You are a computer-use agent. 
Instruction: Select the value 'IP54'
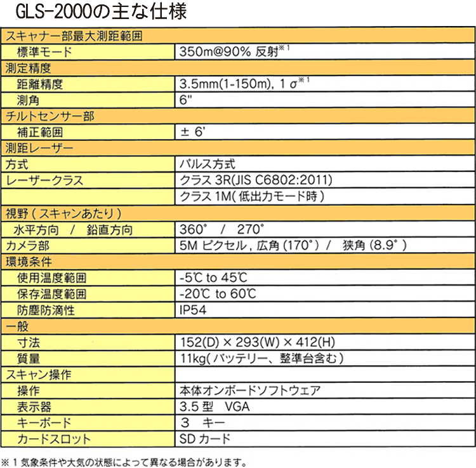click(193, 310)
